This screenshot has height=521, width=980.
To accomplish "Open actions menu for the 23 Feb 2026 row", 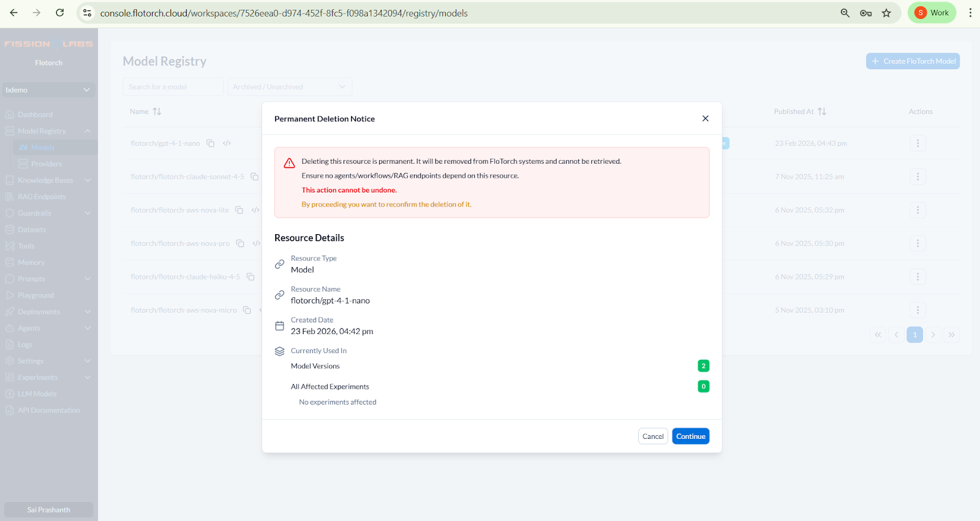I will [x=918, y=143].
